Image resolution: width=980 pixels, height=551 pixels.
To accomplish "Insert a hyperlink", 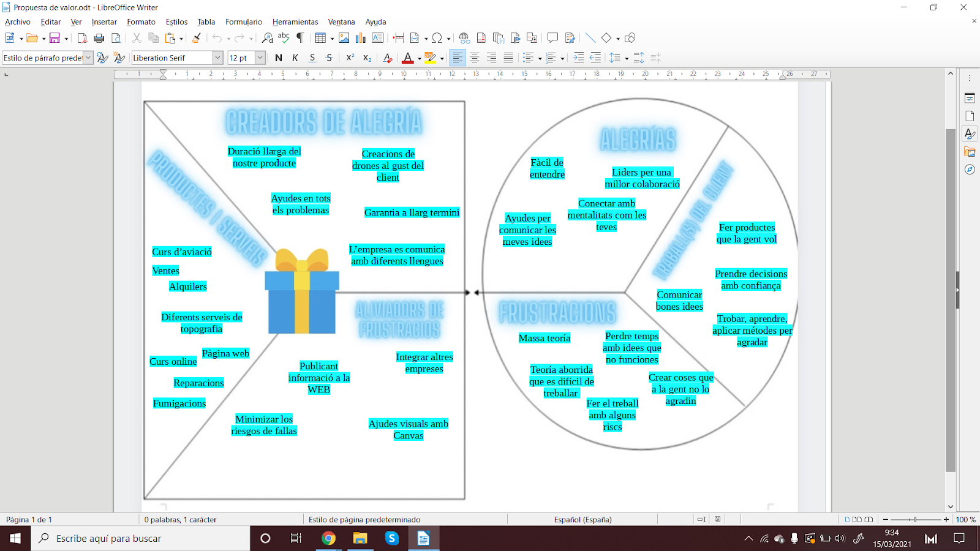I will tap(464, 38).
